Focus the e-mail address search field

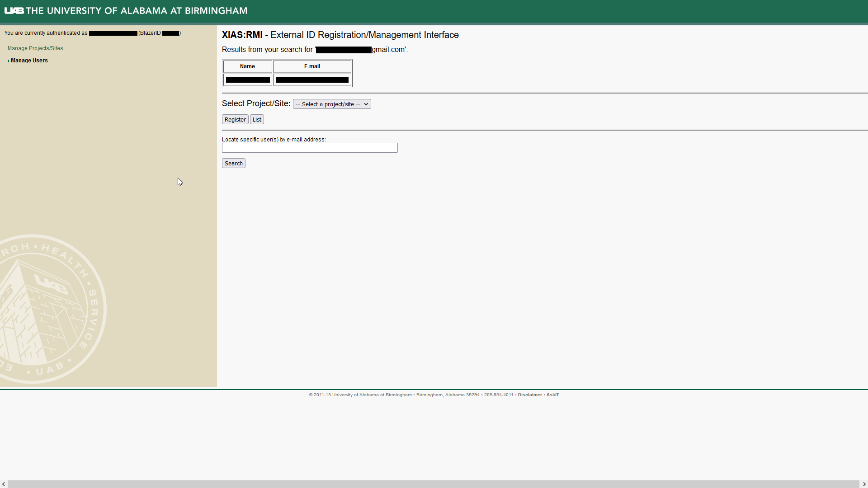(x=310, y=148)
